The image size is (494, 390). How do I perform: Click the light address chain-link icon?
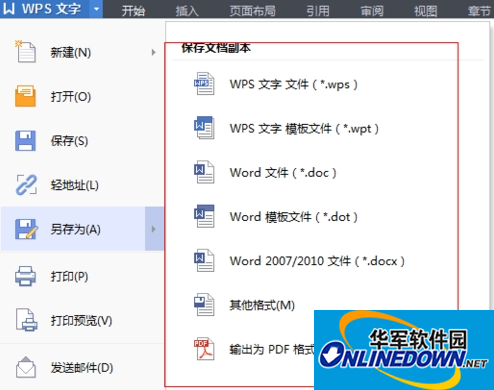(26, 185)
